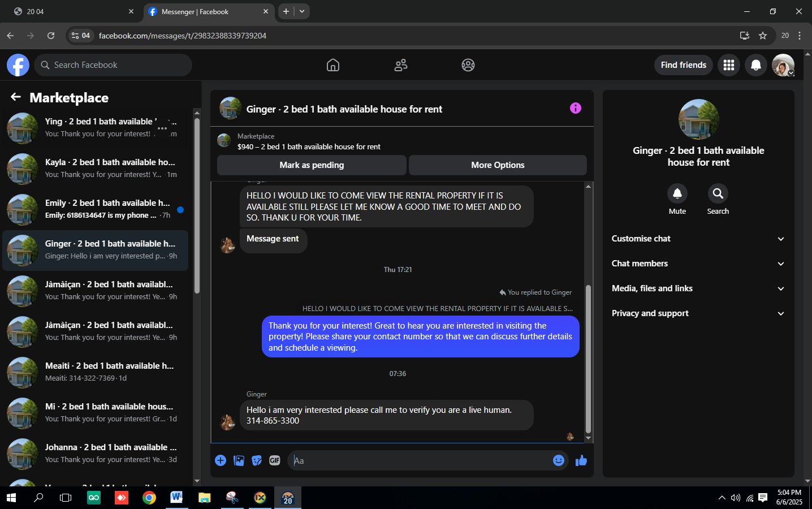Open the Marketplace listing '$940 – 2 bed 1 bath'
Screen dimensions: 812x509
point(309,146)
